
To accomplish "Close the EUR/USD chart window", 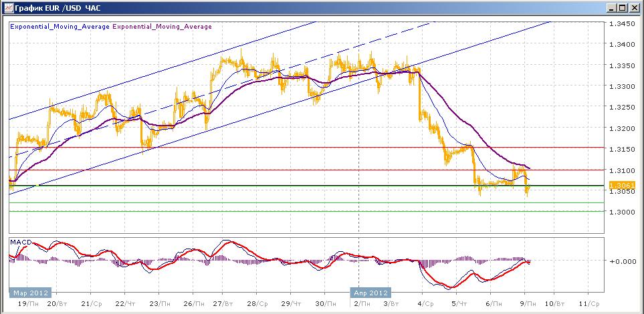I will point(634,7).
